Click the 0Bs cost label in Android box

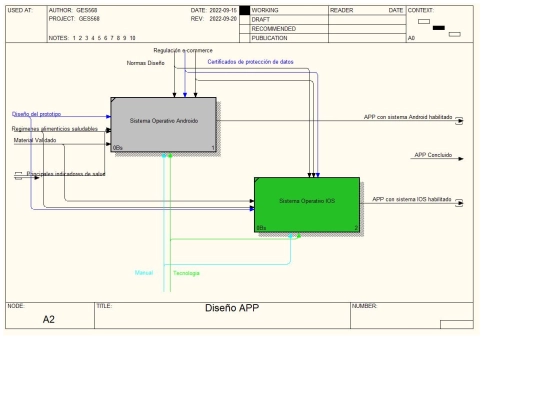[x=118, y=148]
